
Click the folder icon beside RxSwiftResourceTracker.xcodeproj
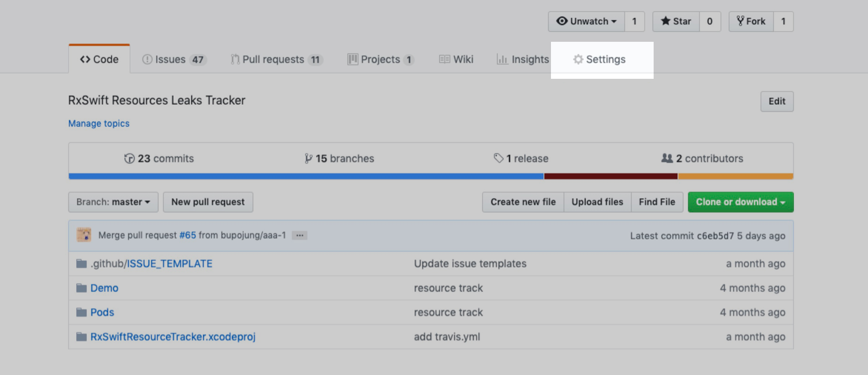tap(82, 336)
